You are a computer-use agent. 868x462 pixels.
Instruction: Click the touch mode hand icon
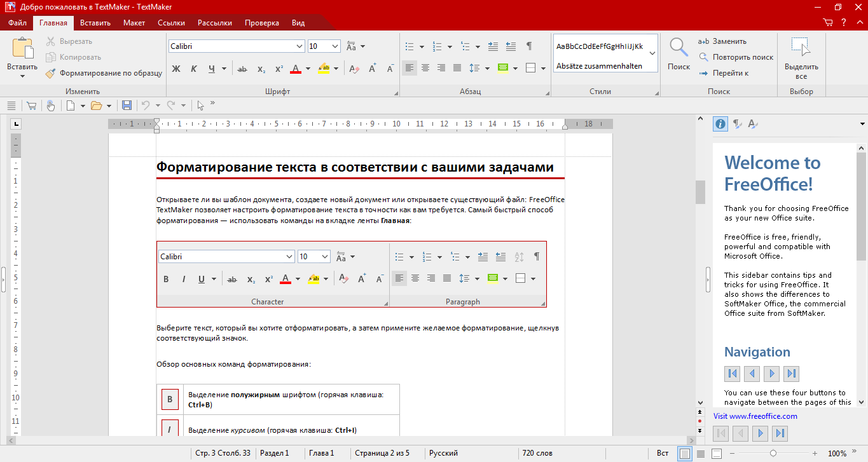click(50, 105)
